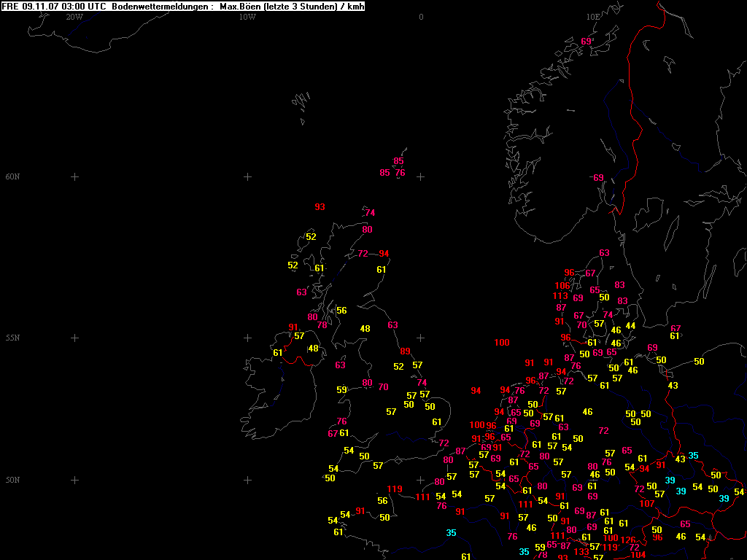This screenshot has height=560, width=747.
Task: Click the 10E longitude label
Action: pyautogui.click(x=592, y=16)
